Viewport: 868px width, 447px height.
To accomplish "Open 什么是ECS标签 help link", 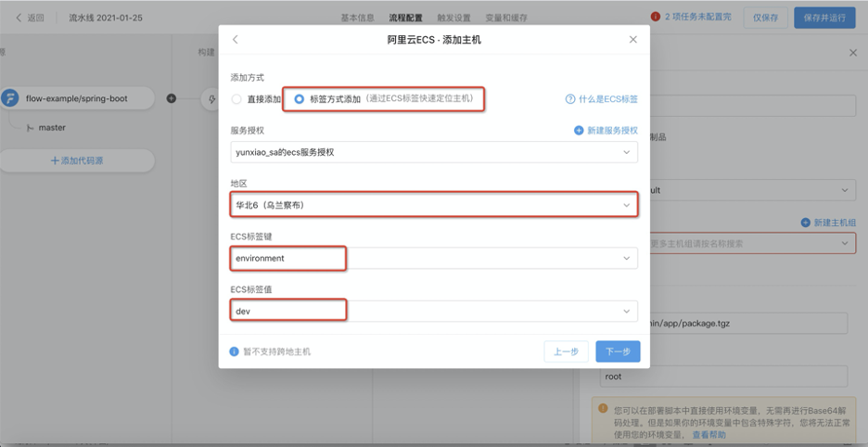I will [x=607, y=99].
